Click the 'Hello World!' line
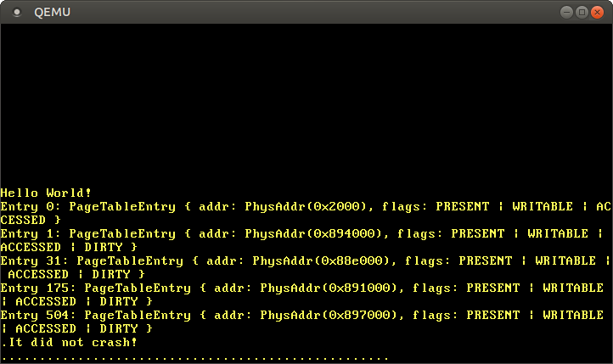The width and height of the screenshot is (613, 364). 46,193
